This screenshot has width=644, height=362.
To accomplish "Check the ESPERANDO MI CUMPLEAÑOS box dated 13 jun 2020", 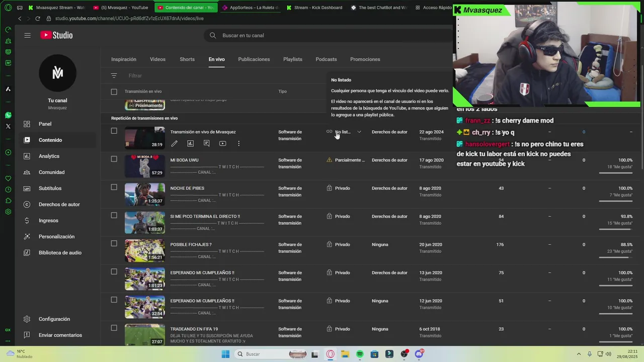I will point(114,271).
